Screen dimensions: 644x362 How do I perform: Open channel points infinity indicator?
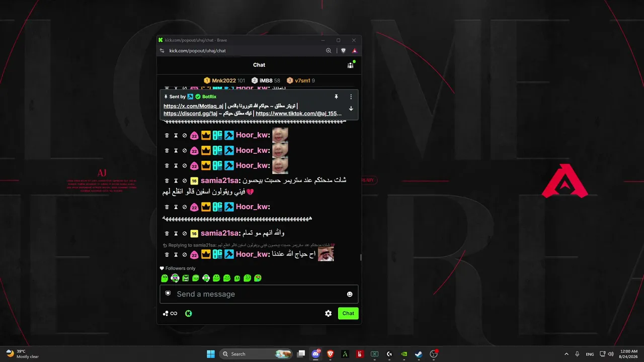coord(170,313)
